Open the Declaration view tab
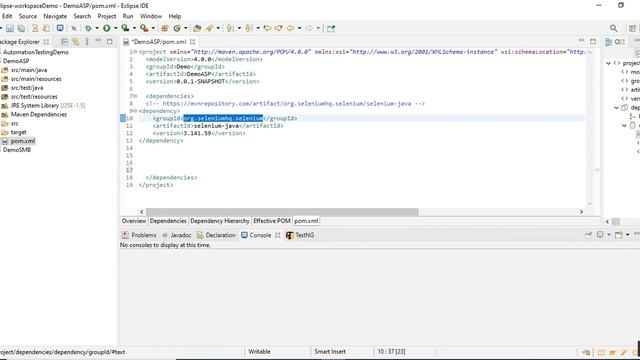The image size is (640, 360). 216,235
